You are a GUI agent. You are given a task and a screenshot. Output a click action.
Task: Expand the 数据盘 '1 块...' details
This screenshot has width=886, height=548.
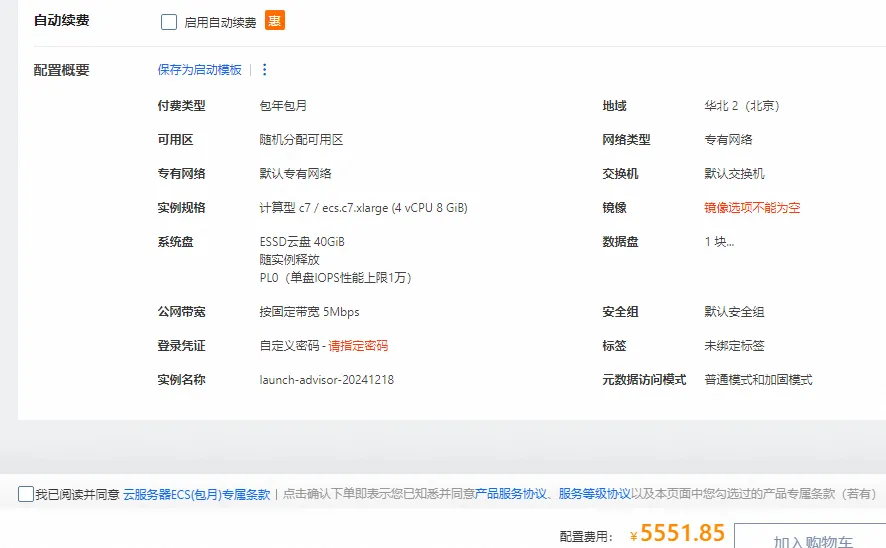719,242
